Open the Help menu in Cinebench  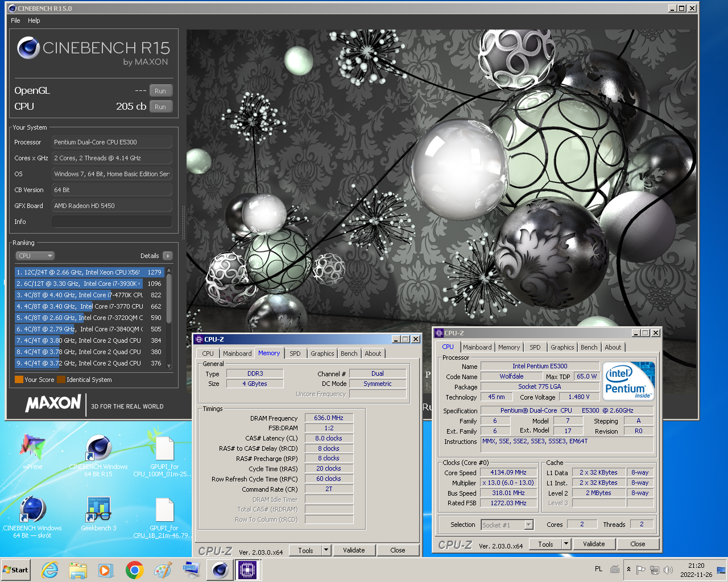[34, 20]
